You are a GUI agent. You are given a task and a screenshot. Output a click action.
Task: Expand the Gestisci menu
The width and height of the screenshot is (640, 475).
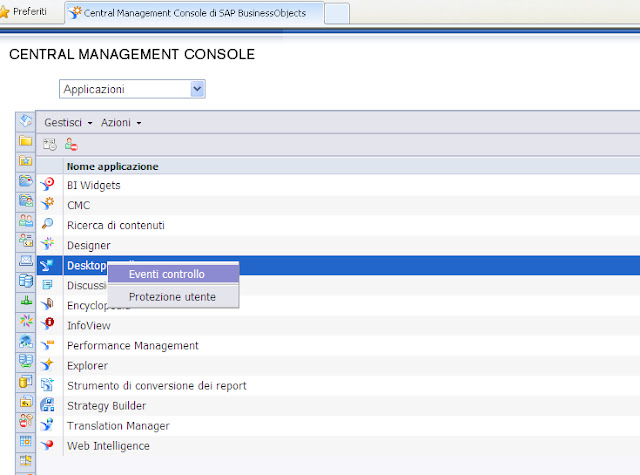[x=68, y=122]
